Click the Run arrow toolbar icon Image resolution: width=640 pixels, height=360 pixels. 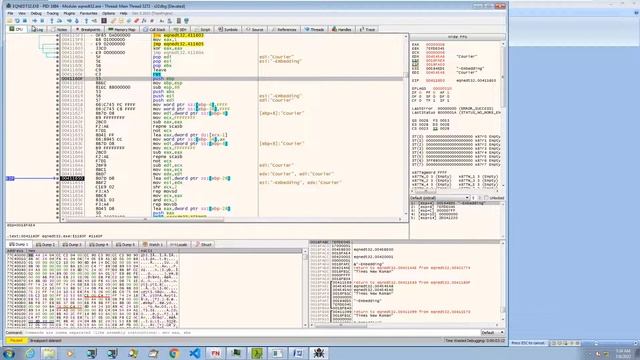(35, 20)
